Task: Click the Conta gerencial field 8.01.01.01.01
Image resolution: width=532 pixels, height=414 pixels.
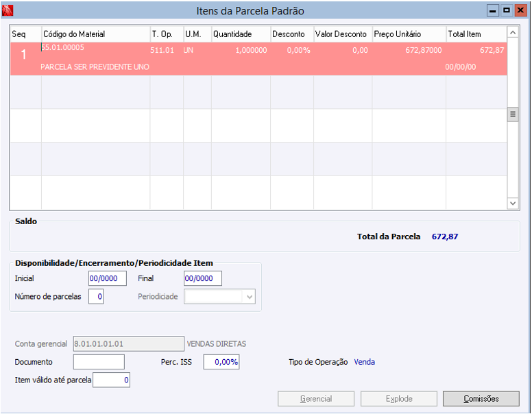Action: click(129, 344)
